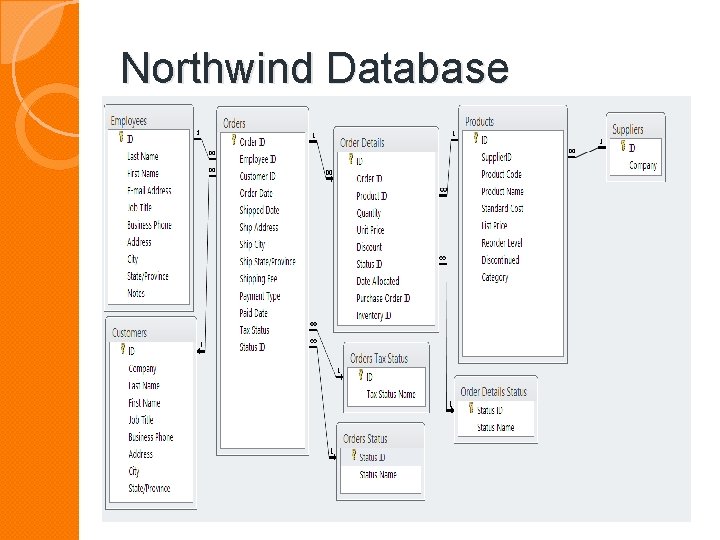Click the Ship City field
The image size is (720, 540).
point(252,244)
